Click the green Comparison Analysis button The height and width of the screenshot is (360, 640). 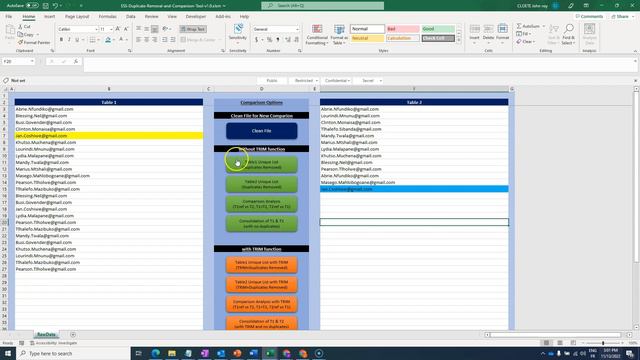(262, 204)
